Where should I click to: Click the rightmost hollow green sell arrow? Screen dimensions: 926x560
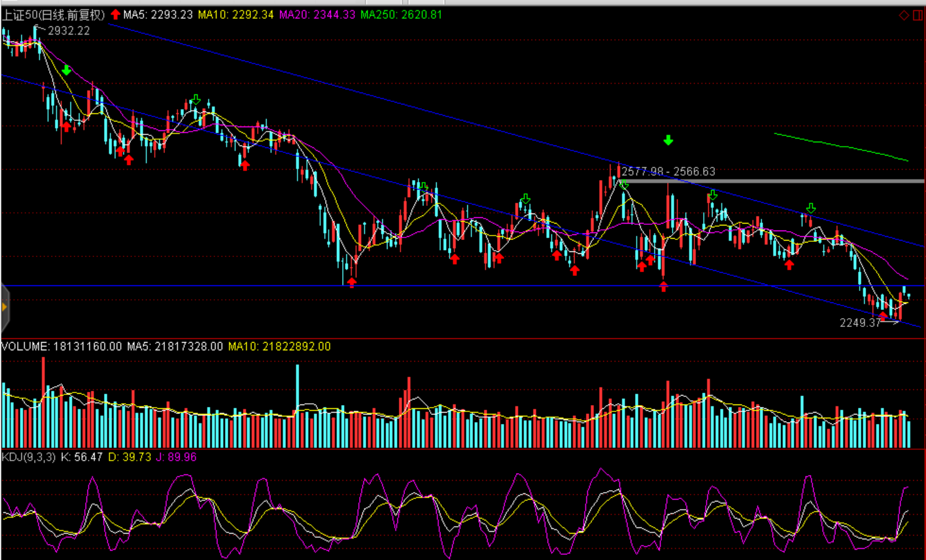(x=811, y=208)
